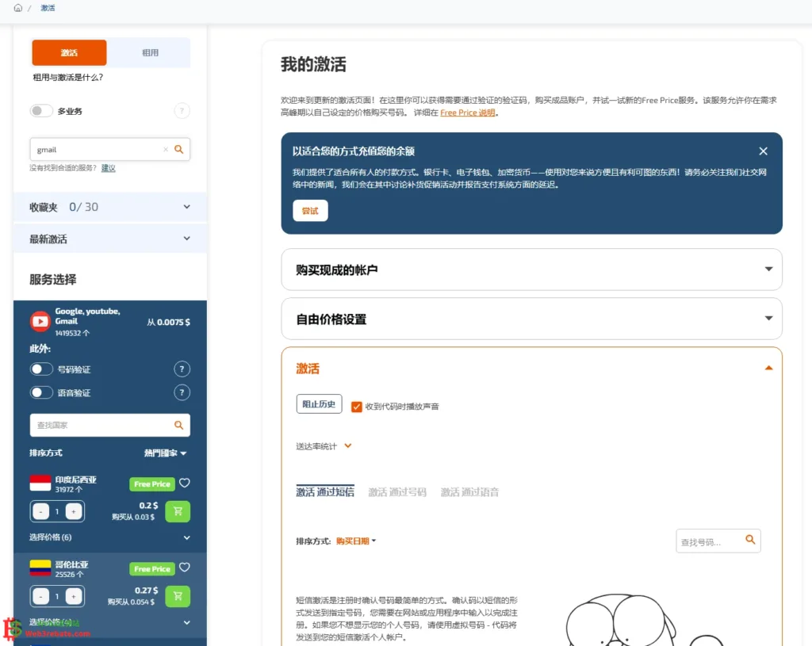Click help icon next to 多业务
This screenshot has height=646, width=812.
point(182,111)
